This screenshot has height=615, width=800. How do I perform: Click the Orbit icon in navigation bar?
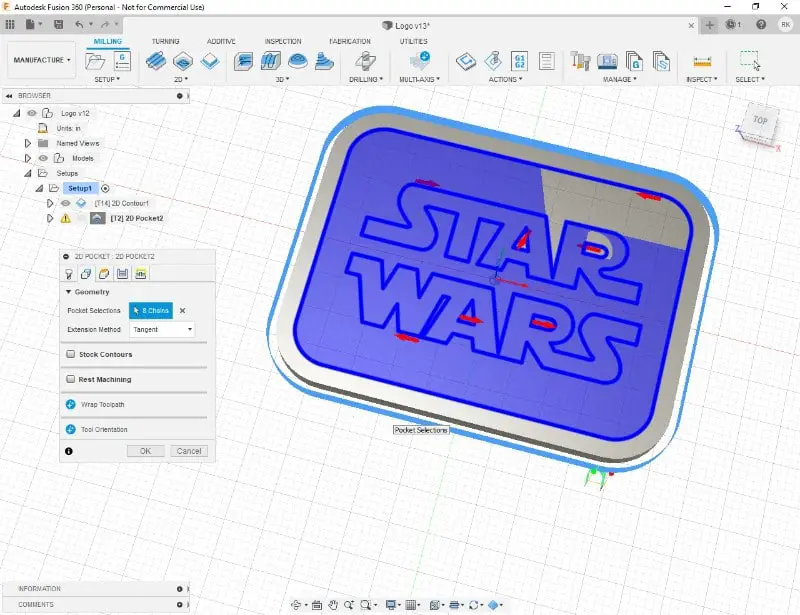click(296, 605)
